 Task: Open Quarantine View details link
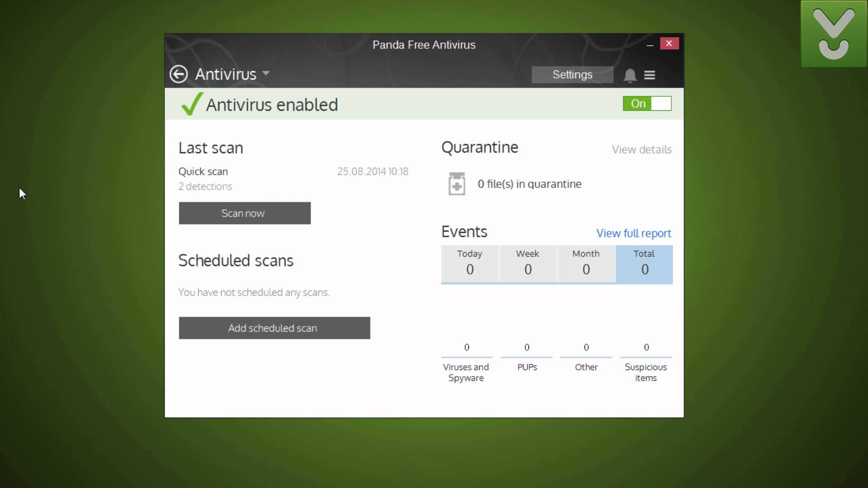(x=642, y=150)
